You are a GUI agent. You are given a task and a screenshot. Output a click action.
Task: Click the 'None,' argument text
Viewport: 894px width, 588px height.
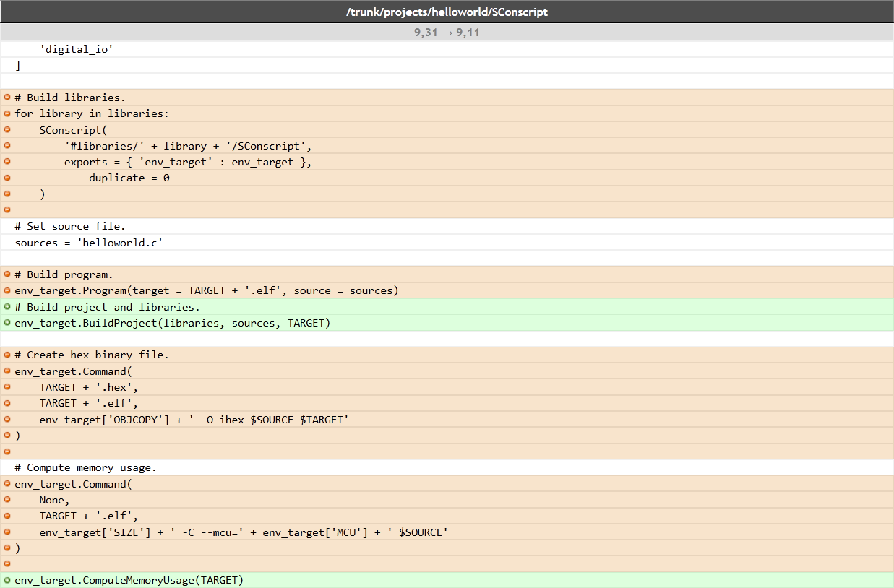(x=55, y=500)
